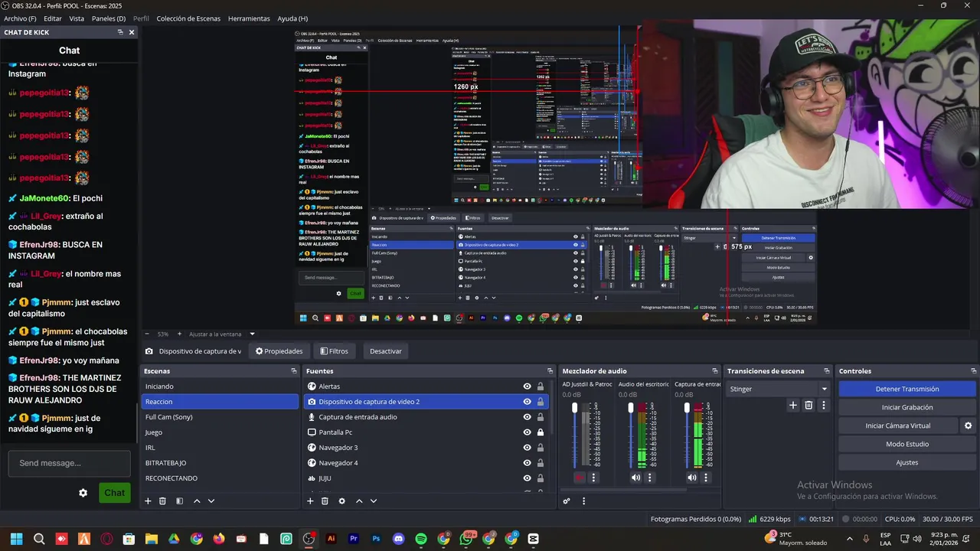Click the Send message chat input

[x=69, y=463]
